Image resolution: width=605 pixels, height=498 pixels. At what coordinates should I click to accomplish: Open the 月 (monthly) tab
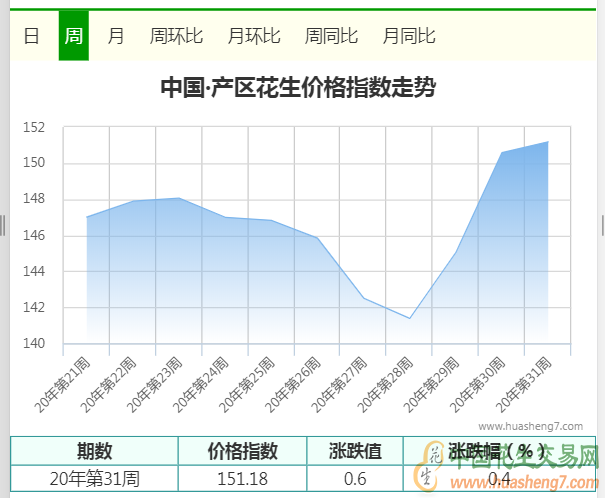(x=116, y=36)
